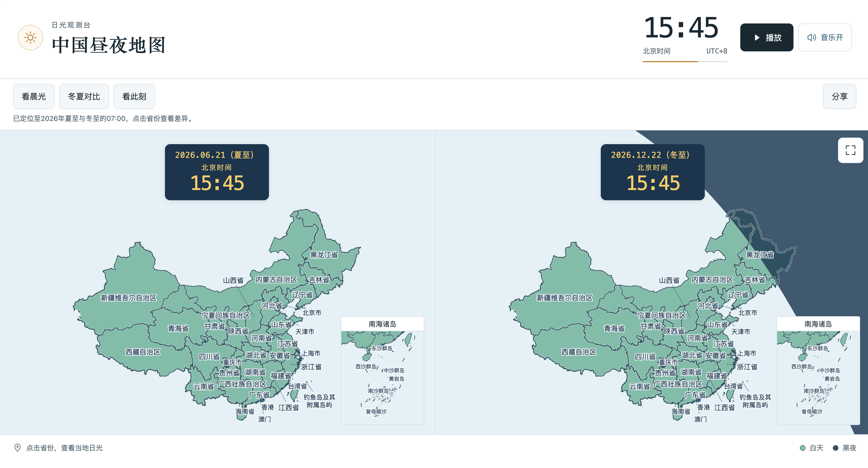Click 湖南省 on the summer solstice map
Screen dimensions: 868x468
255,372
